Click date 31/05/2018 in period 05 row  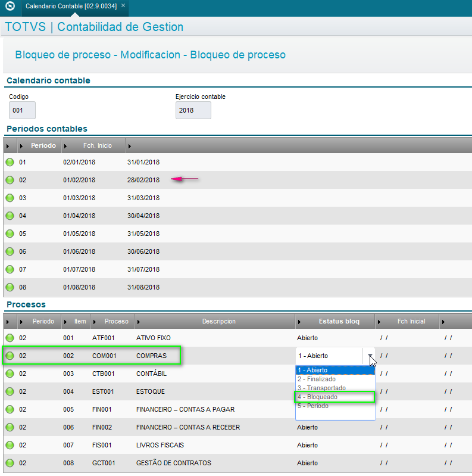click(143, 234)
